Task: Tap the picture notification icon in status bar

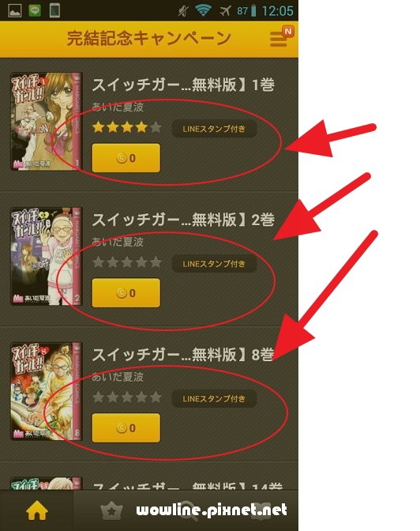Action: click(x=14, y=10)
